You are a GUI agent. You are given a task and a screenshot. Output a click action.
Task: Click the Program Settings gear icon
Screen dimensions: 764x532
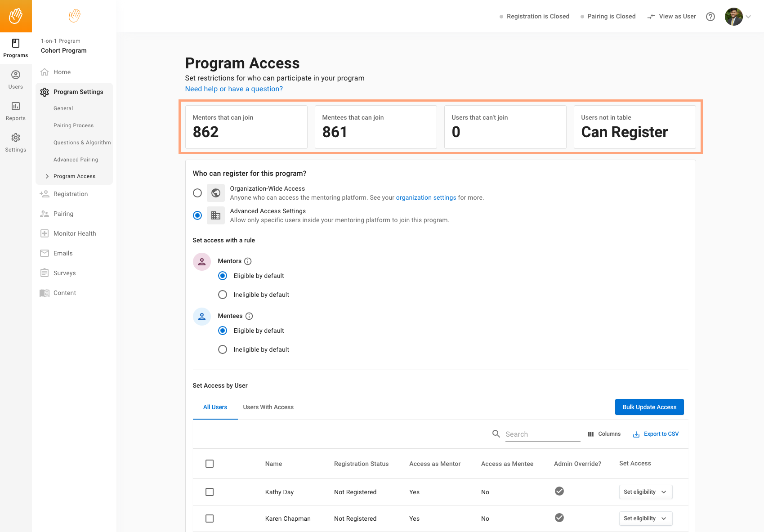point(45,92)
